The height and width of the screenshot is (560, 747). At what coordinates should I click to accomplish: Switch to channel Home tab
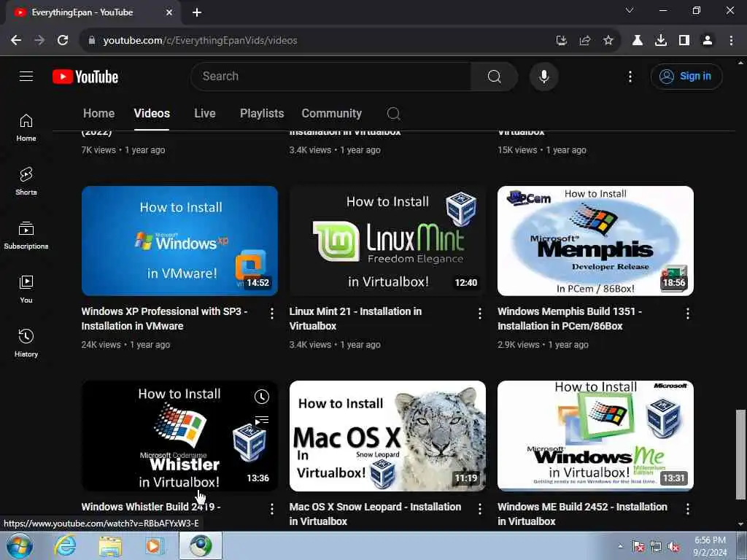[98, 113]
